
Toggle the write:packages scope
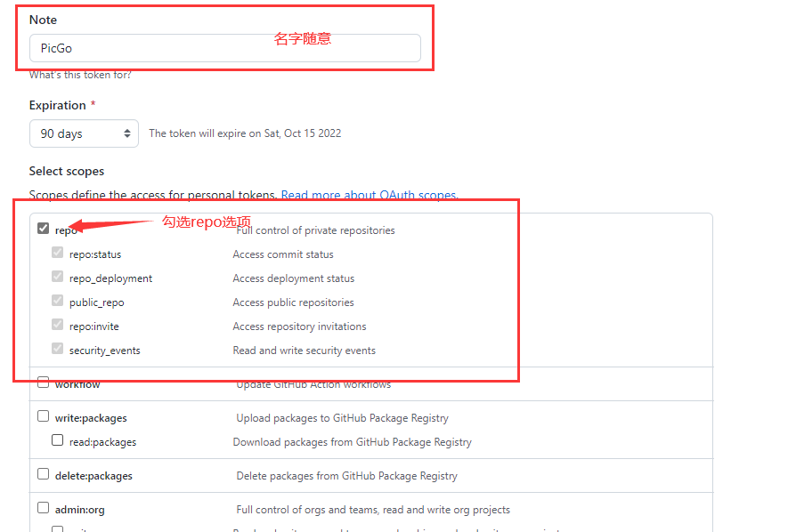[x=43, y=415]
